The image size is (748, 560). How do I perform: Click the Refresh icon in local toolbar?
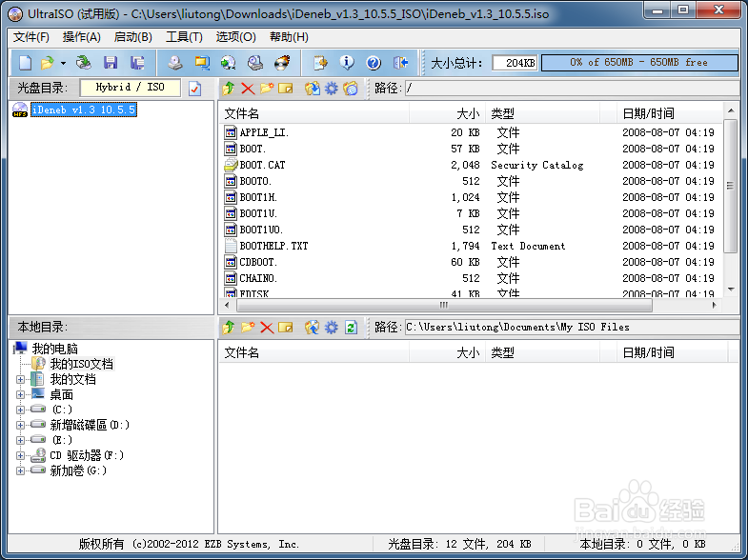point(351,328)
